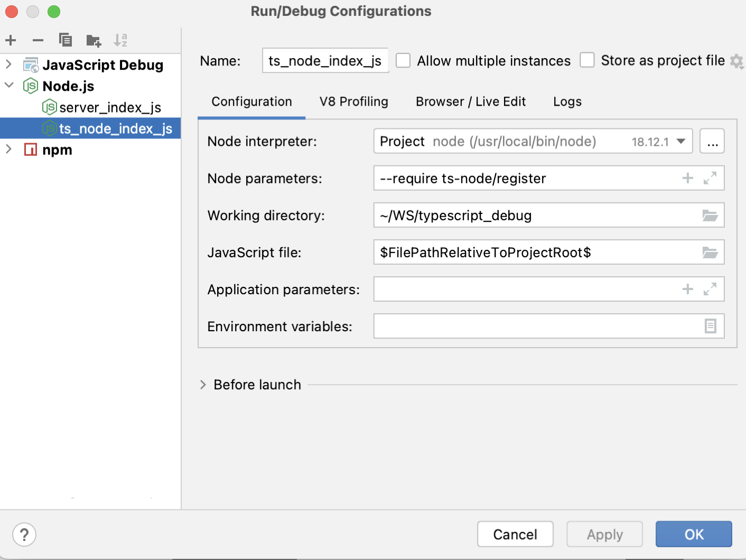Browse for the working directory
Viewport: 746px width, 560px height.
(x=711, y=215)
